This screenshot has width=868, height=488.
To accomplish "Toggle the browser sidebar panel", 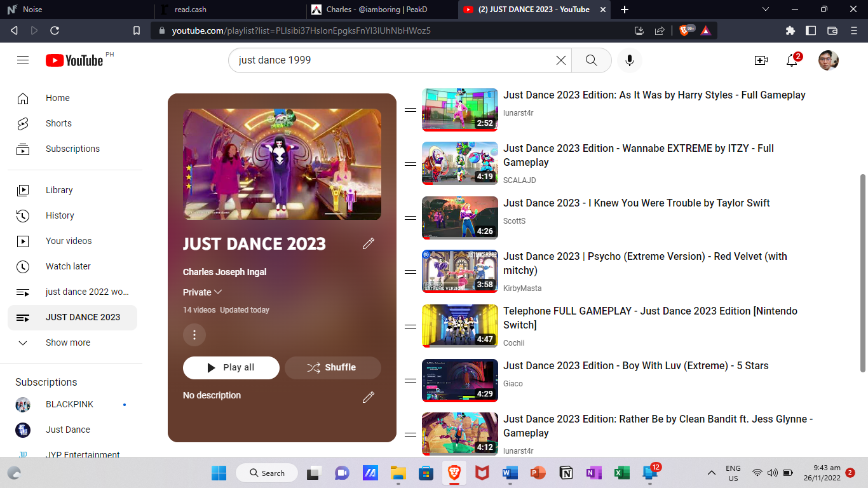I will 811,30.
